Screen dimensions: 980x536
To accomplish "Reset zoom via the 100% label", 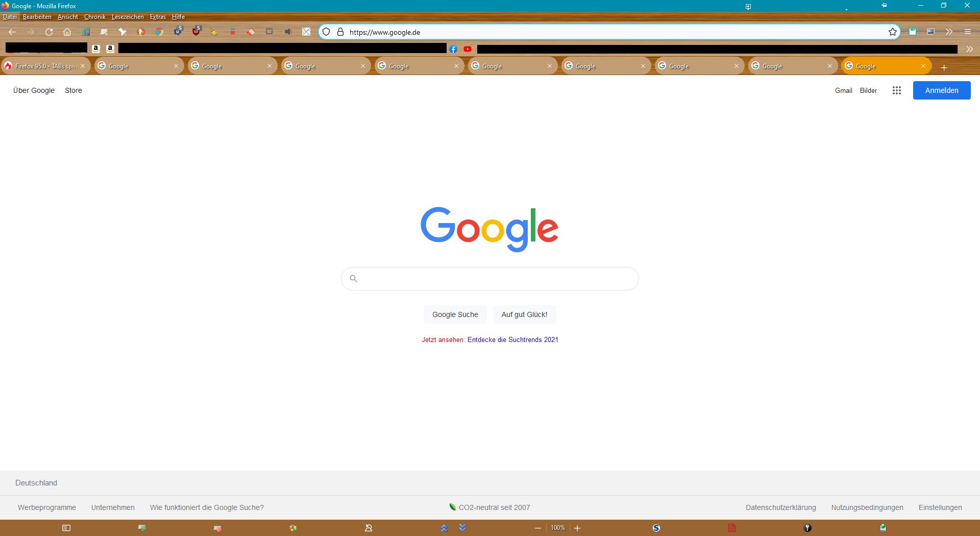I will [x=558, y=528].
